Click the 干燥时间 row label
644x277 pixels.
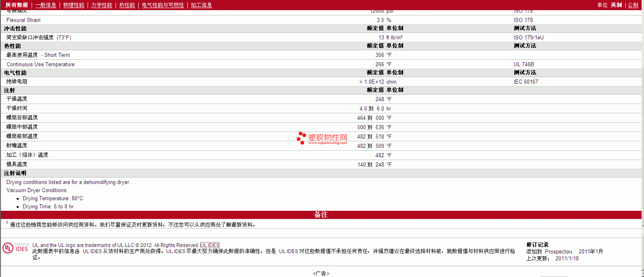(17, 108)
